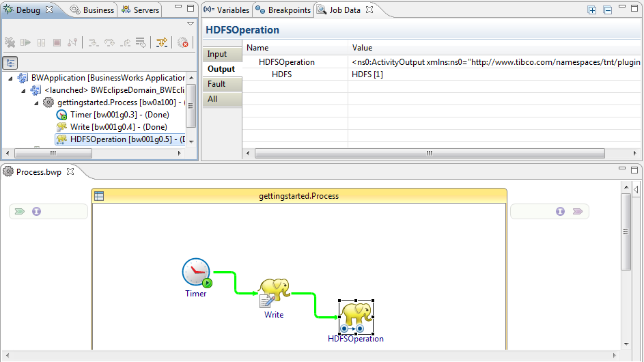
Task: Click the HDFSOperation activity on the canvas
Action: (x=356, y=316)
